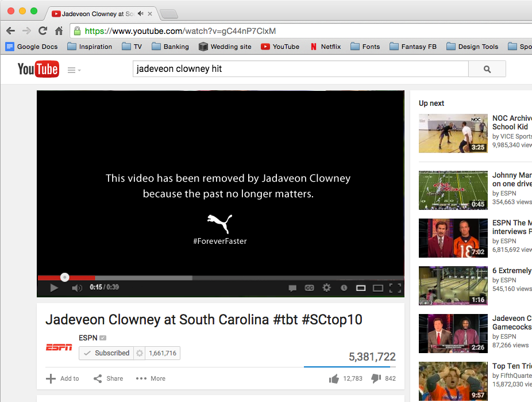
Task: Click the Up next heading
Action: click(x=431, y=104)
